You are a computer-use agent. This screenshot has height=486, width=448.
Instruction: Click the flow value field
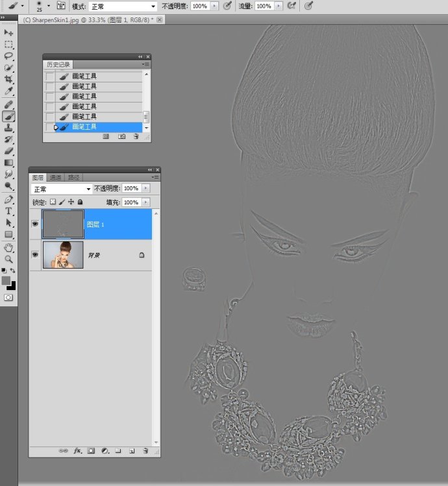pyautogui.click(x=264, y=6)
